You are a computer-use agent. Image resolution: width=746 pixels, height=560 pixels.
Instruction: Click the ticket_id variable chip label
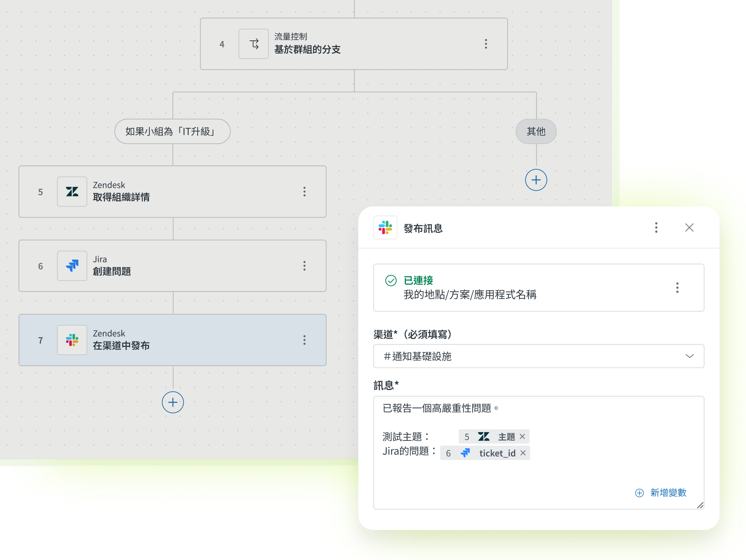[x=497, y=453]
